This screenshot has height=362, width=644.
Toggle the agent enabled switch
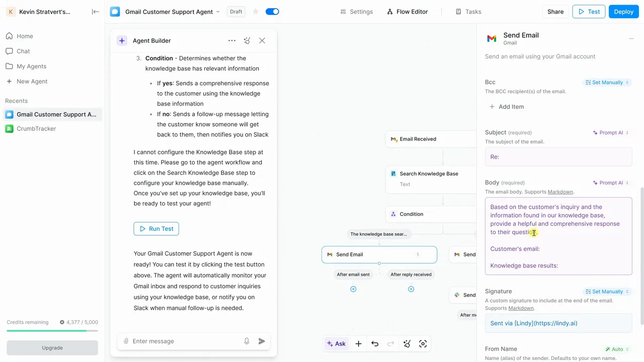(x=272, y=12)
